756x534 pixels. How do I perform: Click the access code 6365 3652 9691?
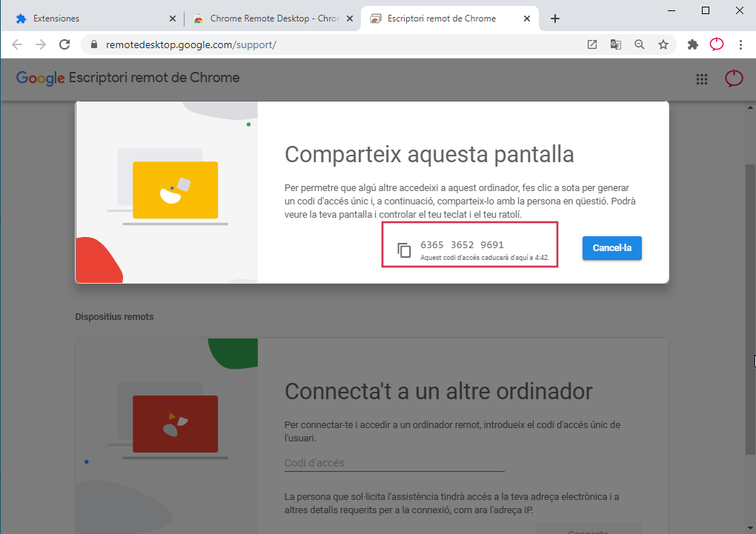click(x=462, y=245)
